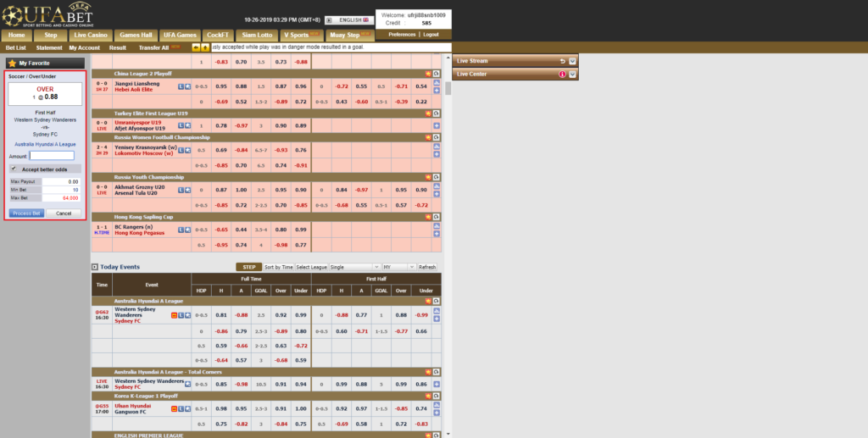Click the Transfer All menu item

click(x=153, y=48)
